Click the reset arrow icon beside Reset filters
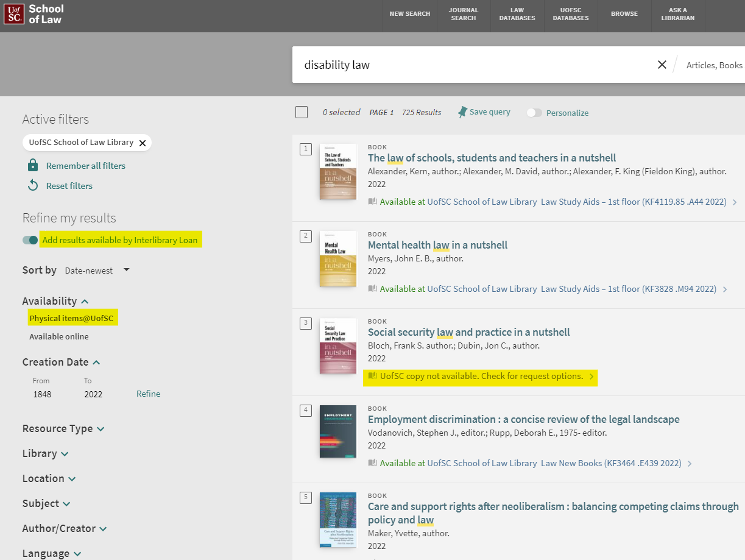The height and width of the screenshot is (560, 745). [x=34, y=186]
